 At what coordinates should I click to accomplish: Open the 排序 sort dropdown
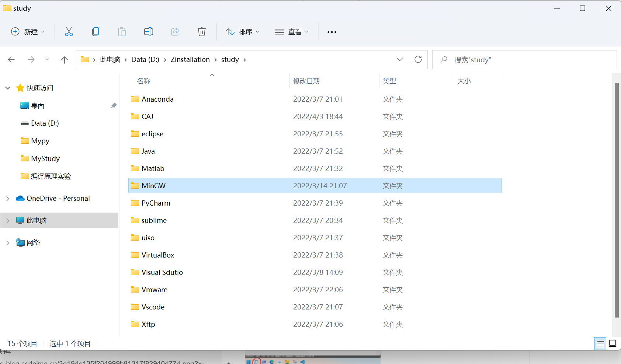pyautogui.click(x=242, y=32)
